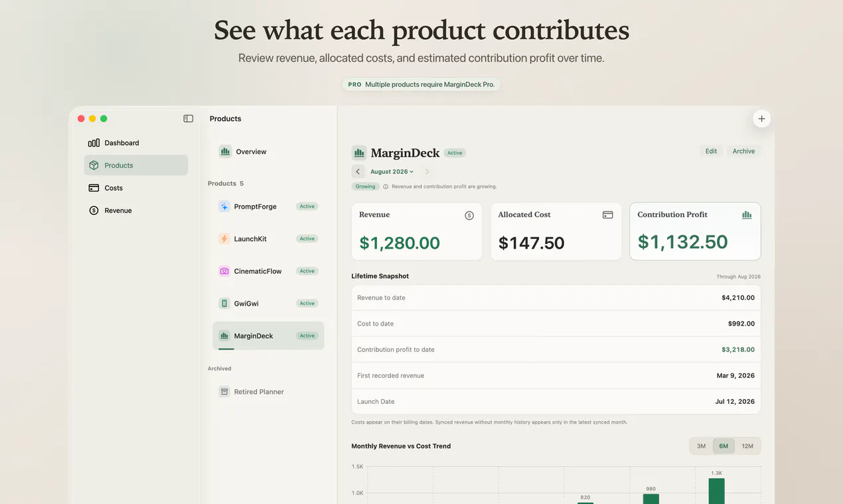Click the Through Aug 2026 label
This screenshot has height=504, width=843.
coord(738,277)
